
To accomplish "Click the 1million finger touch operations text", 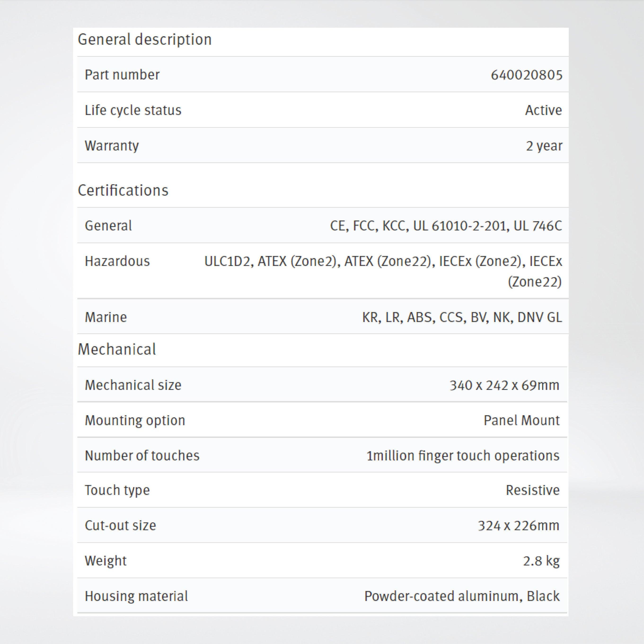I will coord(463,456).
